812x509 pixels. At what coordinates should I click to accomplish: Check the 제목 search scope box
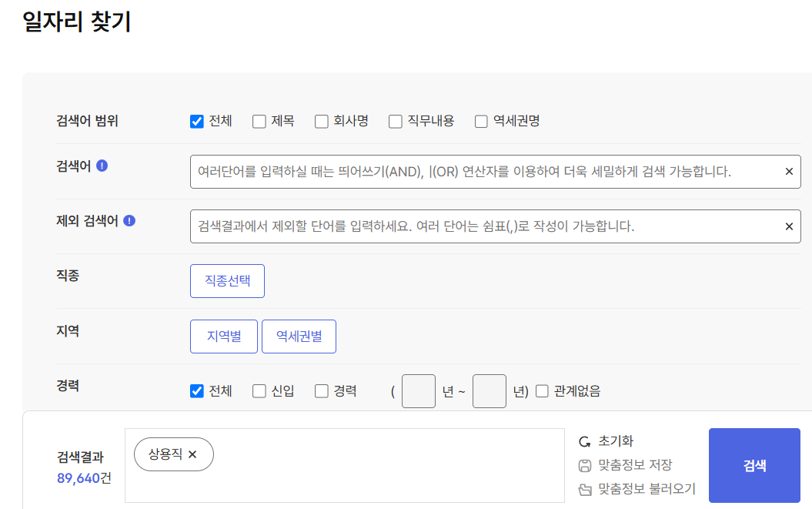click(x=259, y=122)
